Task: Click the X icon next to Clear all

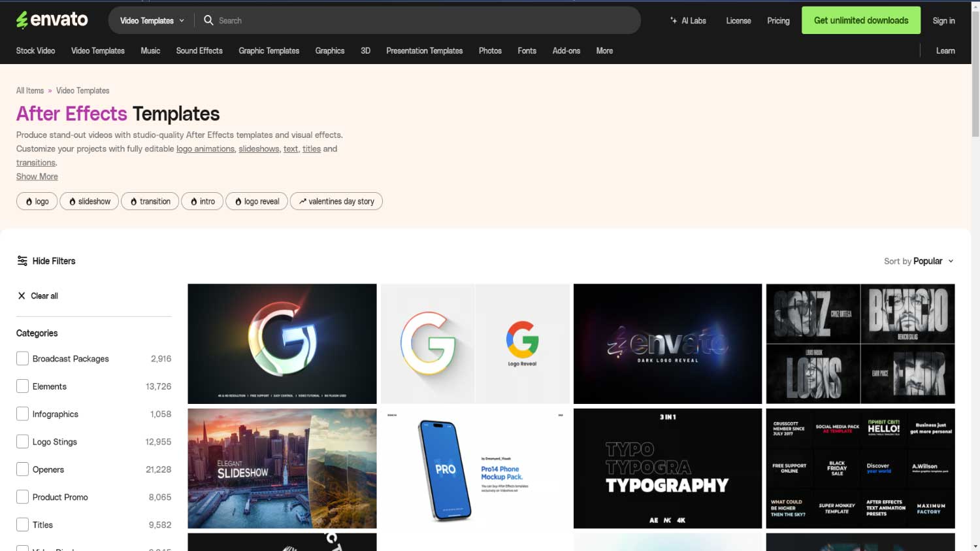Action: pos(23,295)
